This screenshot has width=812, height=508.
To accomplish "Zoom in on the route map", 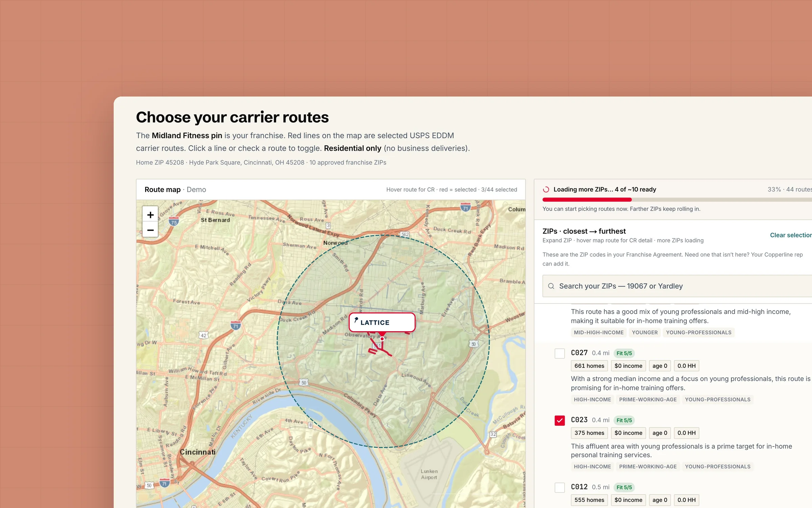I will click(x=150, y=215).
